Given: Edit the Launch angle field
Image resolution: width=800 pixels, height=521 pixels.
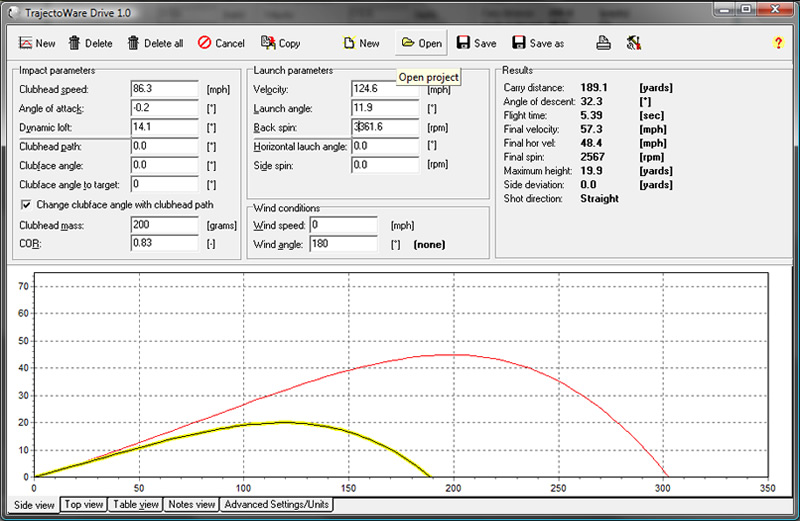Looking at the screenshot, I should point(385,108).
